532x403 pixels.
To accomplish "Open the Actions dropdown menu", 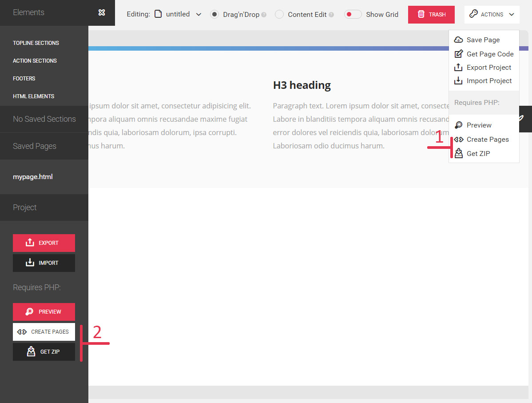I will pyautogui.click(x=492, y=14).
